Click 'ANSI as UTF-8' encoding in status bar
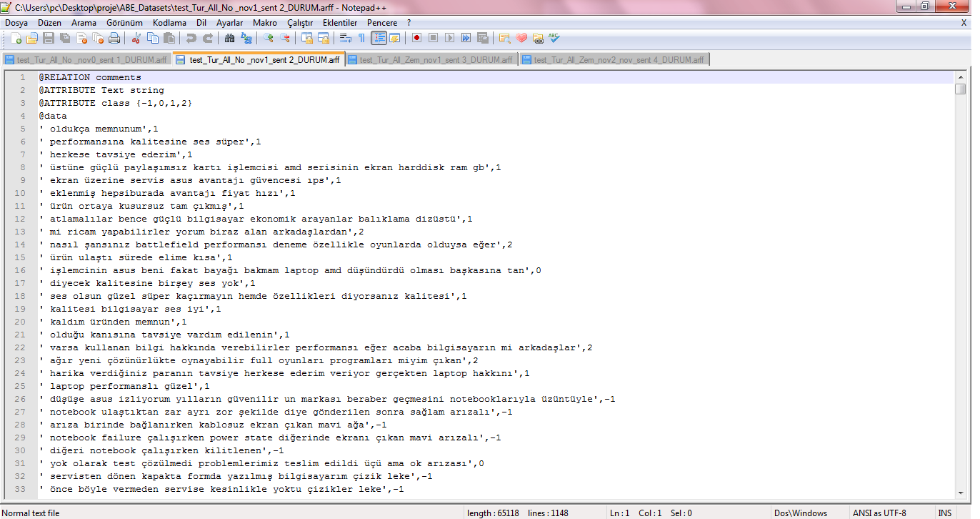Viewport: 980px width, 519px height. (x=879, y=513)
